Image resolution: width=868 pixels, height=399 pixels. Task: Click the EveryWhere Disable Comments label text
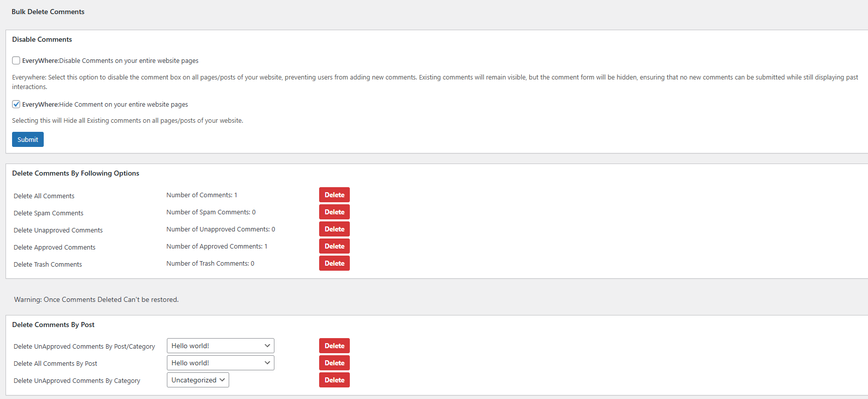coord(110,60)
